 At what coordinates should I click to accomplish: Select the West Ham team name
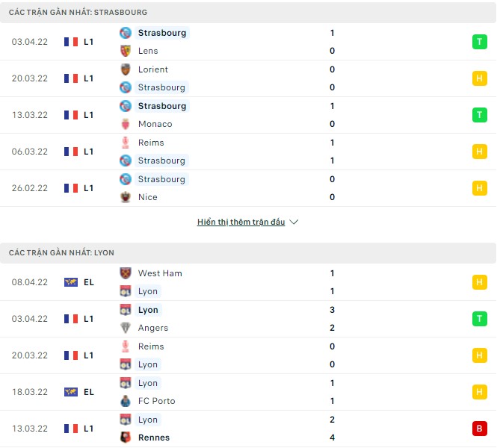[160, 273]
